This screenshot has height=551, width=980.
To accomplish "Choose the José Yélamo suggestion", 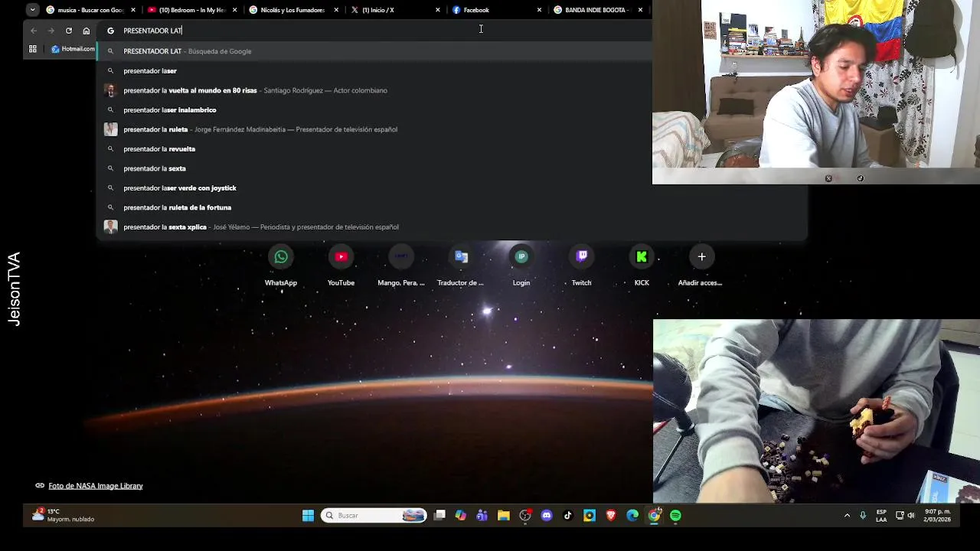I will point(452,227).
